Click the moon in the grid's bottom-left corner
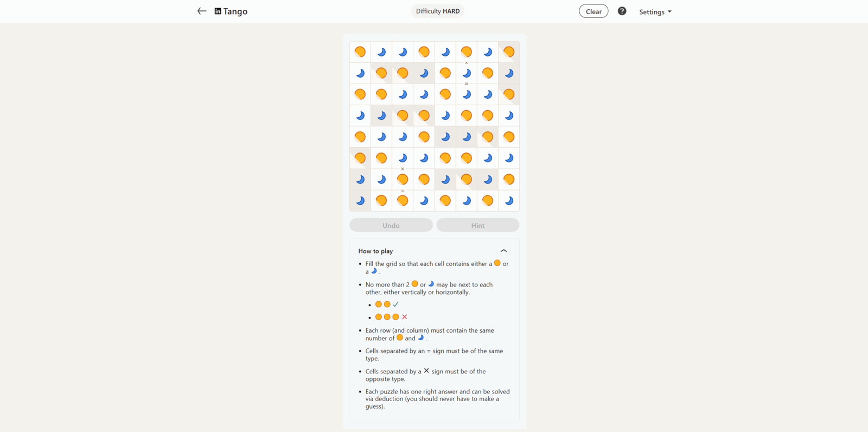 [x=360, y=201]
